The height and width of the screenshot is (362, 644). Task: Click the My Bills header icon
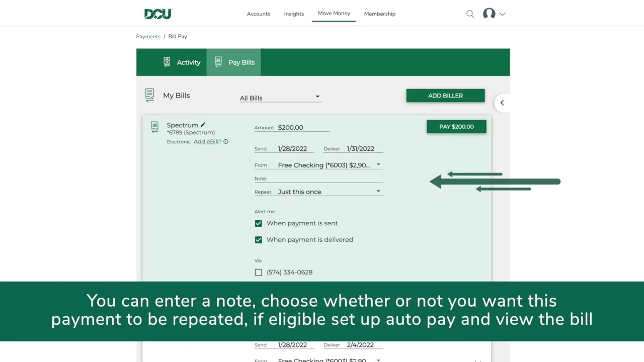tap(149, 95)
